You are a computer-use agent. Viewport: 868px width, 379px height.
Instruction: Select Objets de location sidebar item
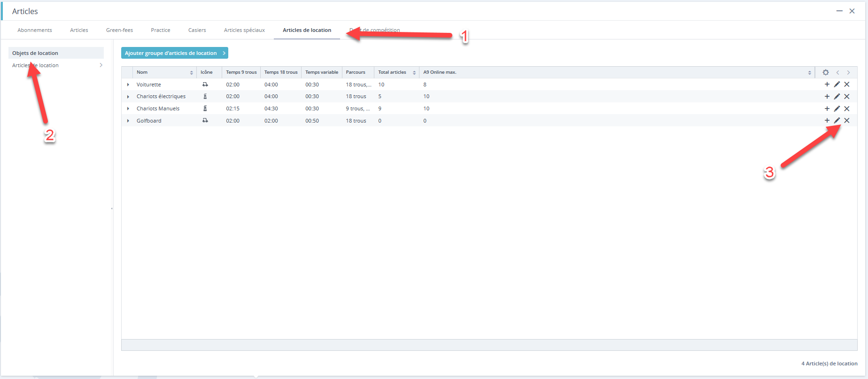tap(56, 53)
